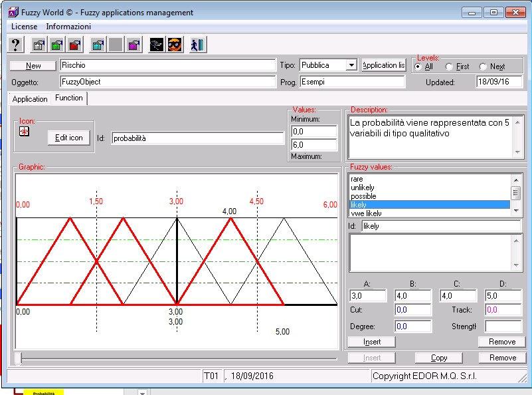Click the Id field containing probabilità
This screenshot has width=532, height=395.
197,138
